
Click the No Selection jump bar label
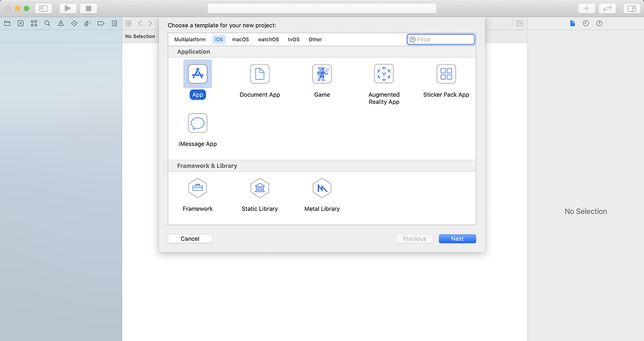[x=140, y=36]
